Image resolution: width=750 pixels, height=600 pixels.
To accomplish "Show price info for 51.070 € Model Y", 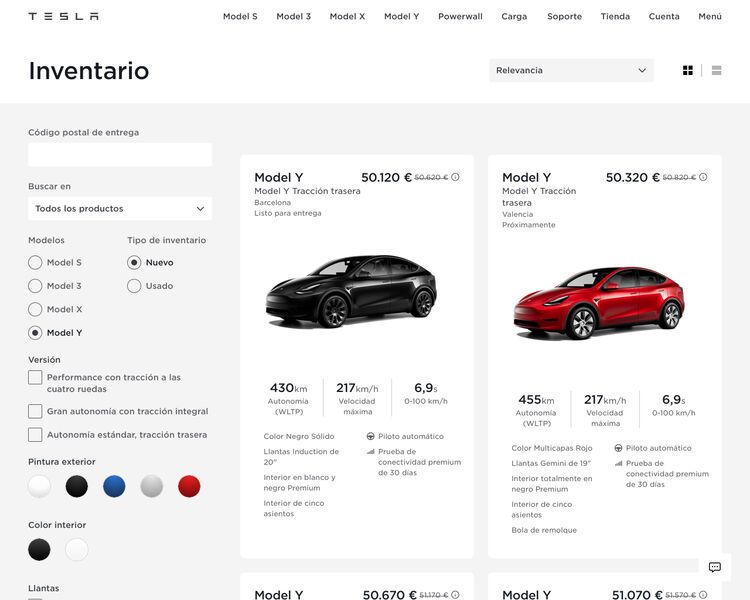I will pos(703,595).
